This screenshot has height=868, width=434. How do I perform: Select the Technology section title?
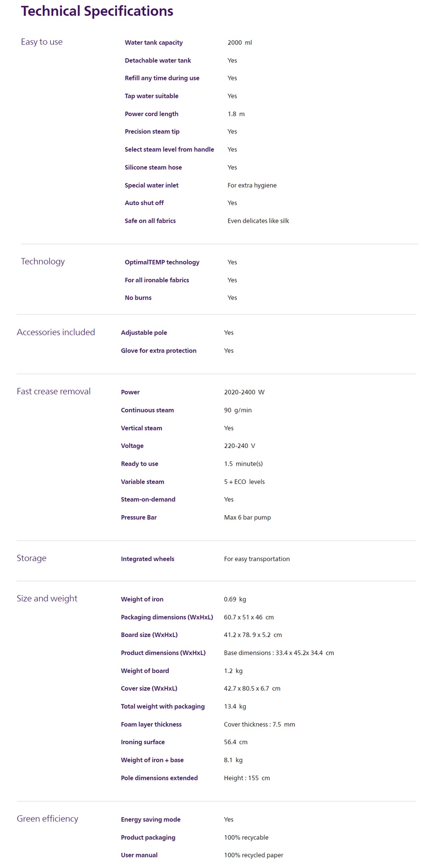click(43, 262)
